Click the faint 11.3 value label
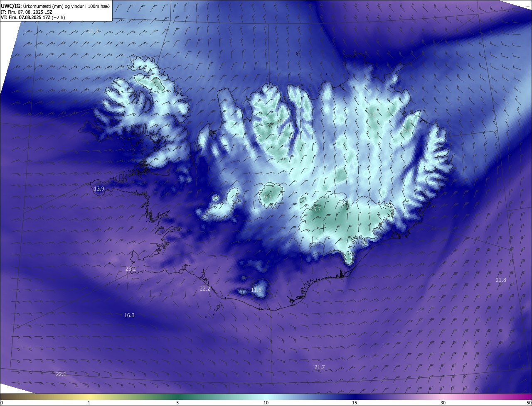Screen dimensions: 532x406 [x=92, y=31]
